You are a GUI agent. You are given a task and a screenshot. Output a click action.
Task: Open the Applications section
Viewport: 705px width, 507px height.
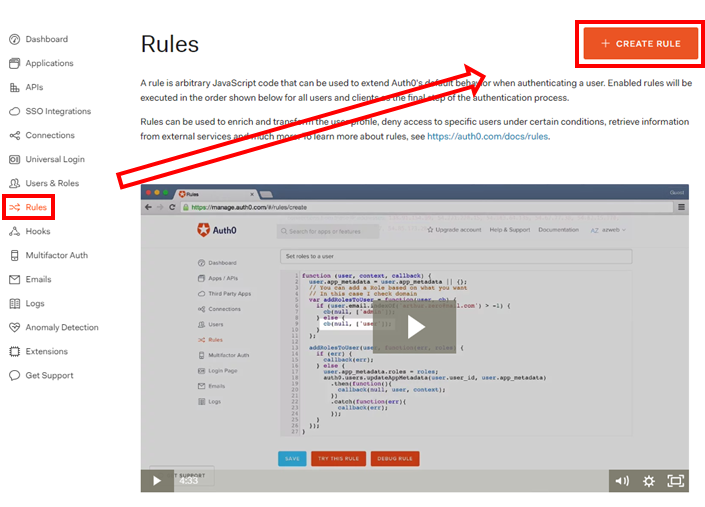tap(49, 63)
